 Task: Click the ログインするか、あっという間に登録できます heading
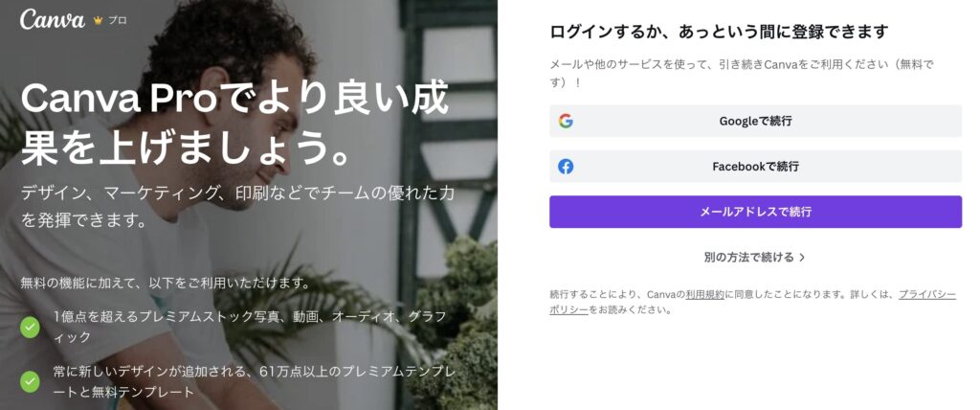coord(719,32)
